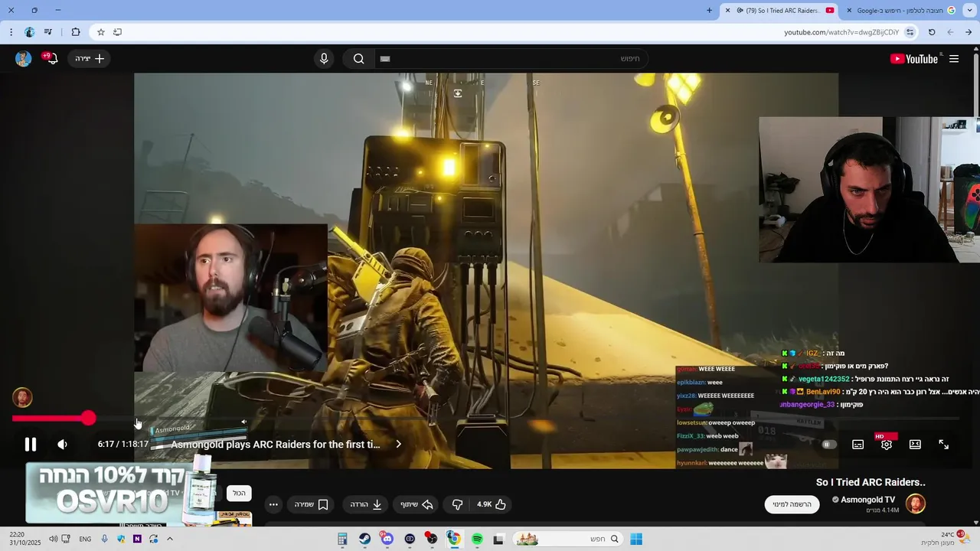Viewport: 980px width, 551px height.
Task: Seek using the red progress bar handle
Action: pos(89,418)
